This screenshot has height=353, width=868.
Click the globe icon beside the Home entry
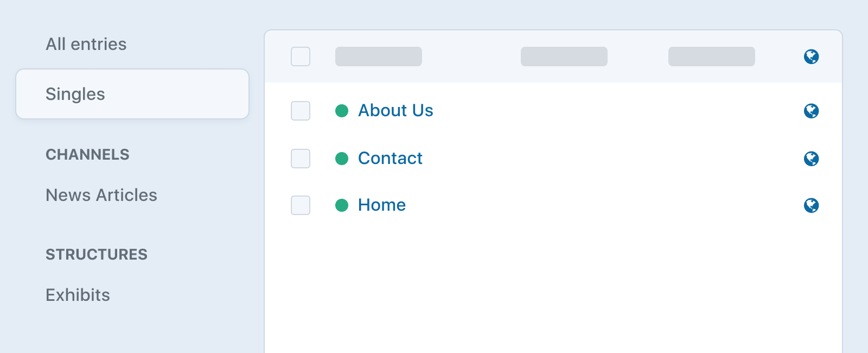coord(812,205)
